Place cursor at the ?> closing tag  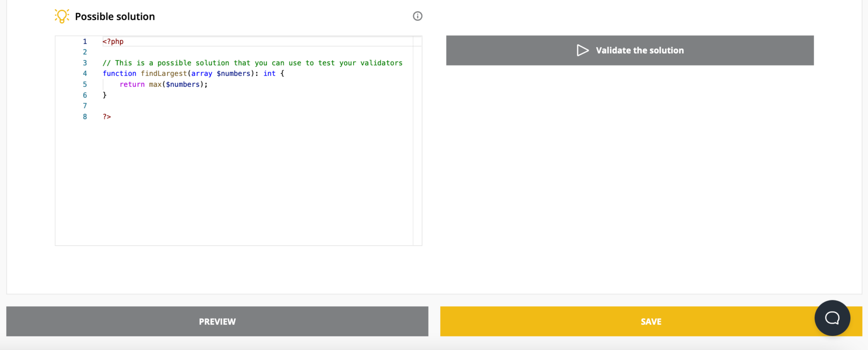107,117
